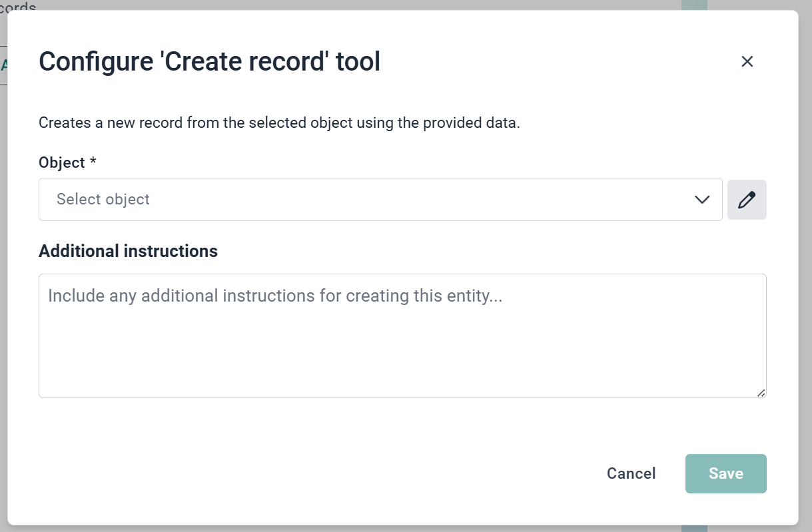Viewport: 812px width, 532px height.
Task: Click the pencil edit icon beside Object
Action: [x=747, y=200]
